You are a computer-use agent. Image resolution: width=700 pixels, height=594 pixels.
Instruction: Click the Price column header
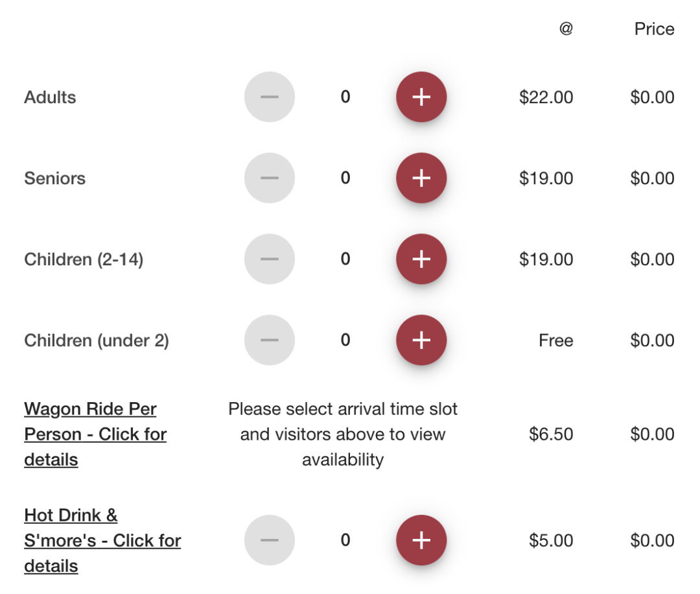click(x=654, y=29)
